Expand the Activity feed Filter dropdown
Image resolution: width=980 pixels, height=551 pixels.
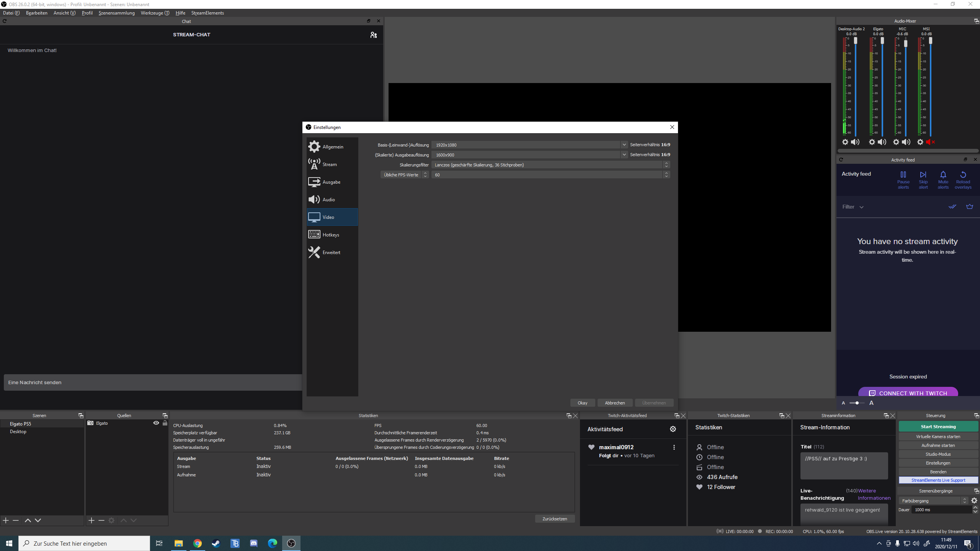click(853, 207)
